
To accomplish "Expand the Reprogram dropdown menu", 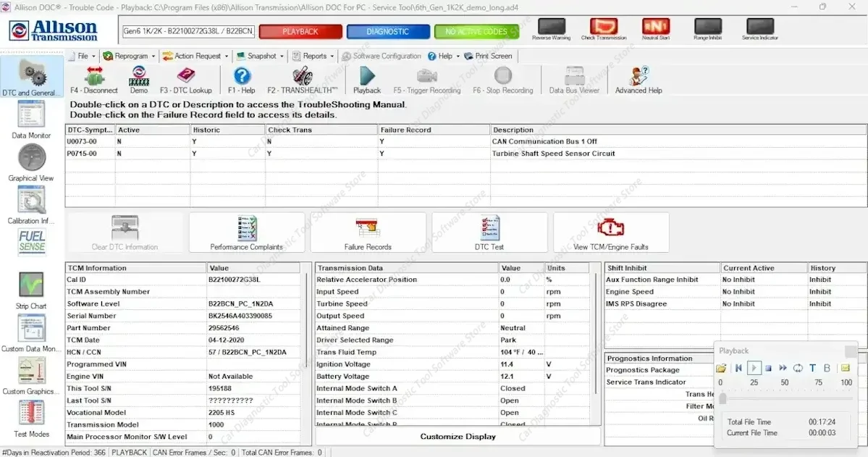I will click(x=129, y=56).
